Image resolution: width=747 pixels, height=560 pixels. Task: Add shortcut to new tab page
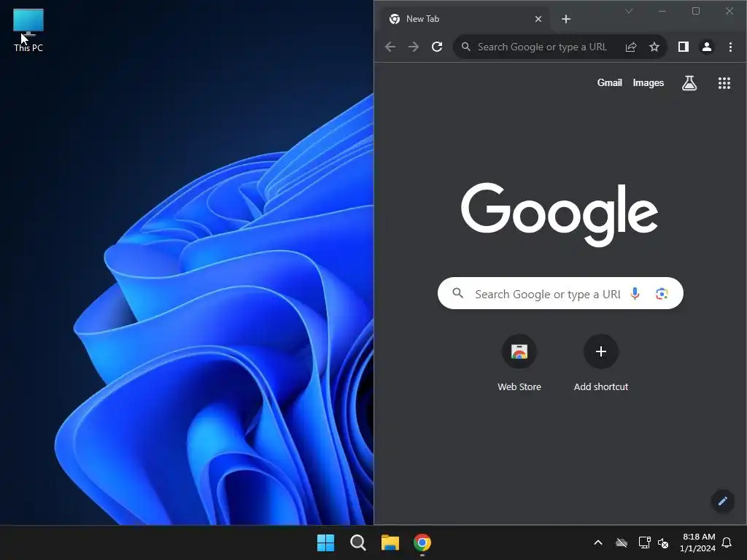[601, 363]
